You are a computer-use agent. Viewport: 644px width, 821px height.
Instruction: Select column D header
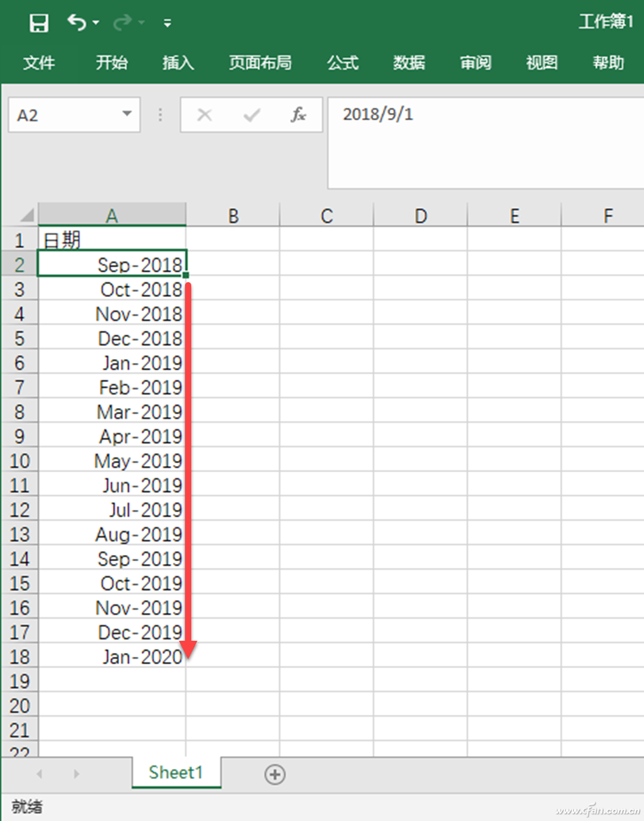pos(421,215)
